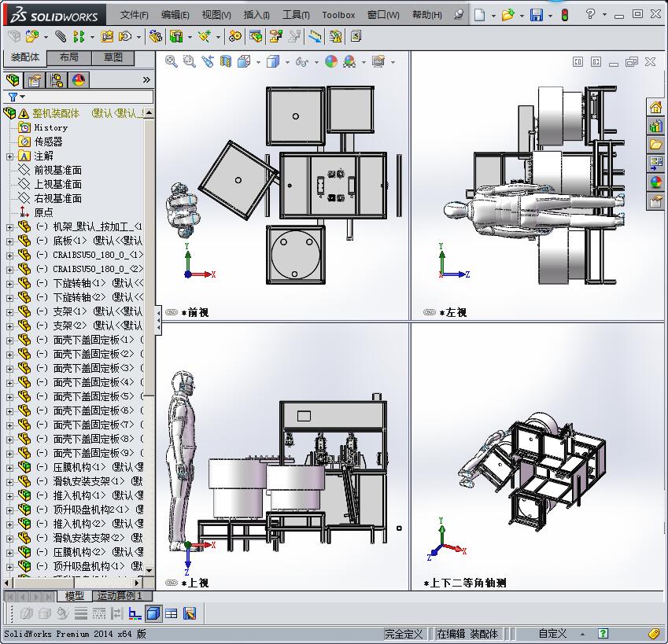Toggle the 3D view cube button in bottom toolbar
The width and height of the screenshot is (668, 644).
153,613
